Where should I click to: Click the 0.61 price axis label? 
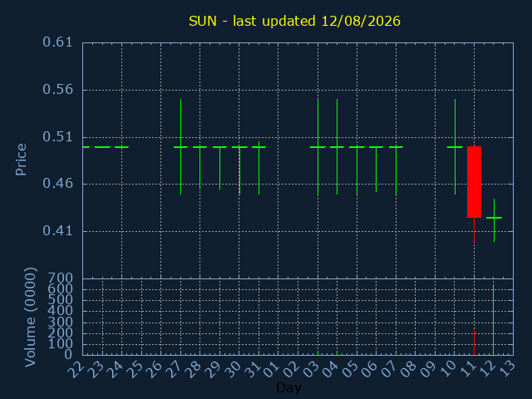(x=57, y=42)
